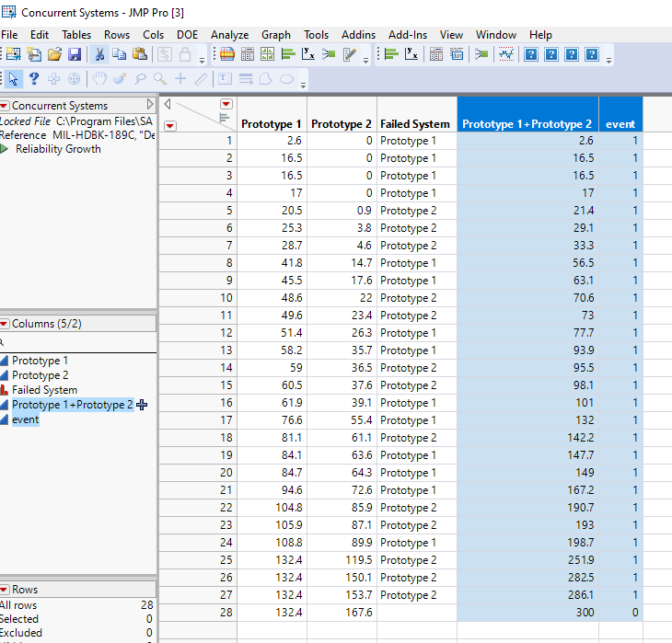Click the New Script icon
The width and height of the screenshot is (672, 643).
pos(34,54)
